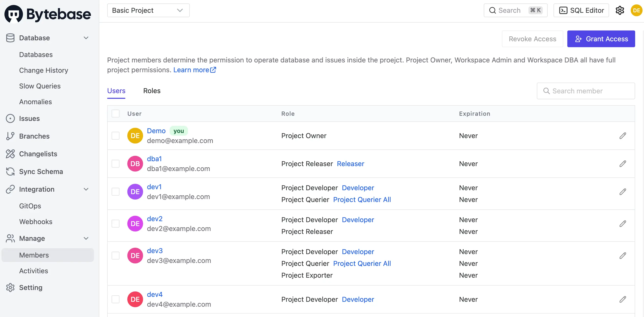Image resolution: width=644 pixels, height=317 pixels.
Task: Click Revoke Access button
Action: 532,39
